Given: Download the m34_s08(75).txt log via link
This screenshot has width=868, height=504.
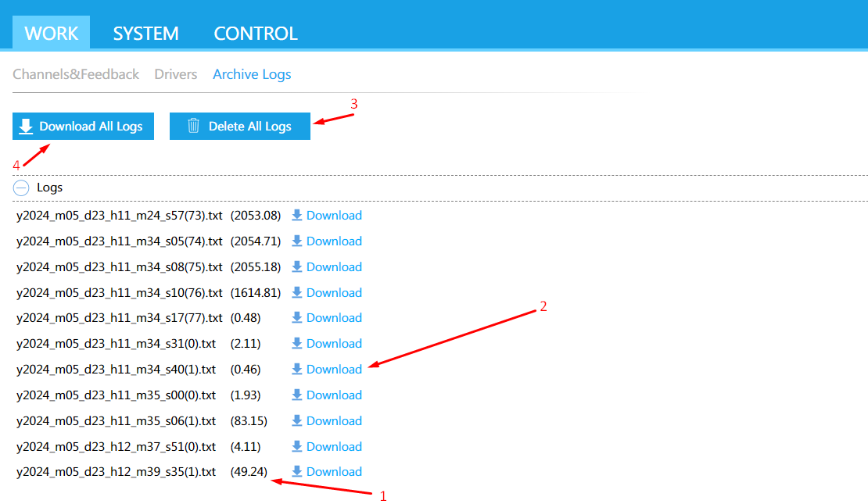Looking at the screenshot, I should click(x=334, y=267).
